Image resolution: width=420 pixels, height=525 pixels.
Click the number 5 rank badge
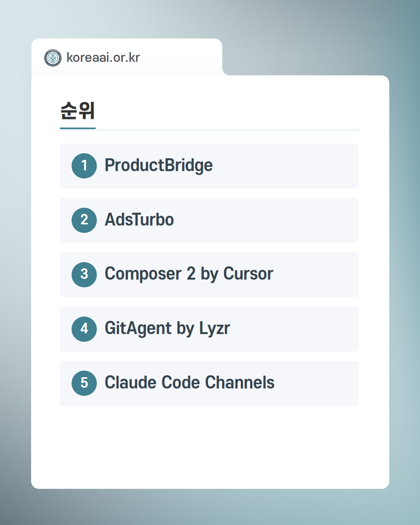84,383
